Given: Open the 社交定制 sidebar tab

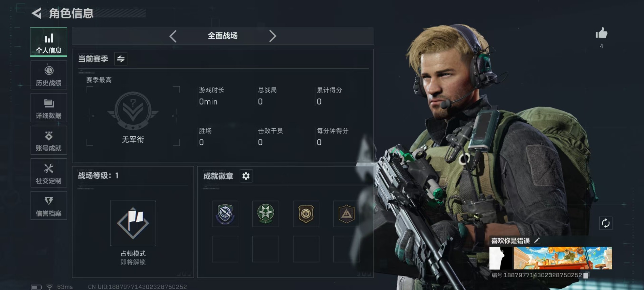Looking at the screenshot, I should point(49,173).
